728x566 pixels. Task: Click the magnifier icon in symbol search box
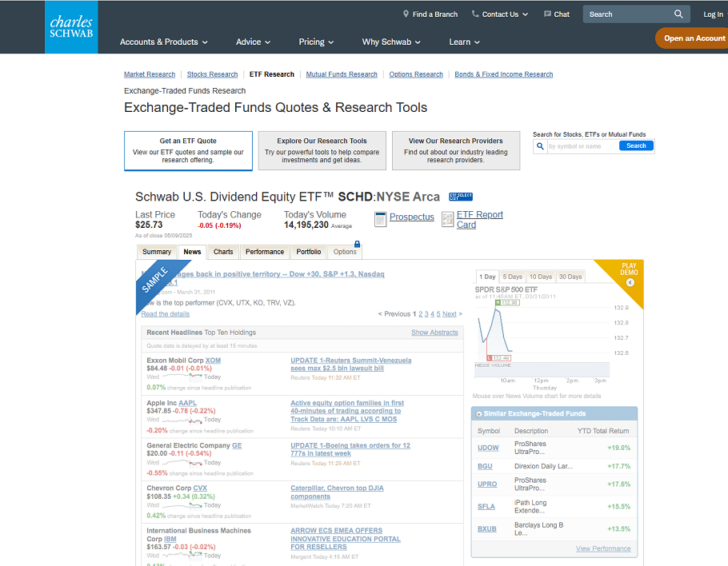pyautogui.click(x=540, y=146)
